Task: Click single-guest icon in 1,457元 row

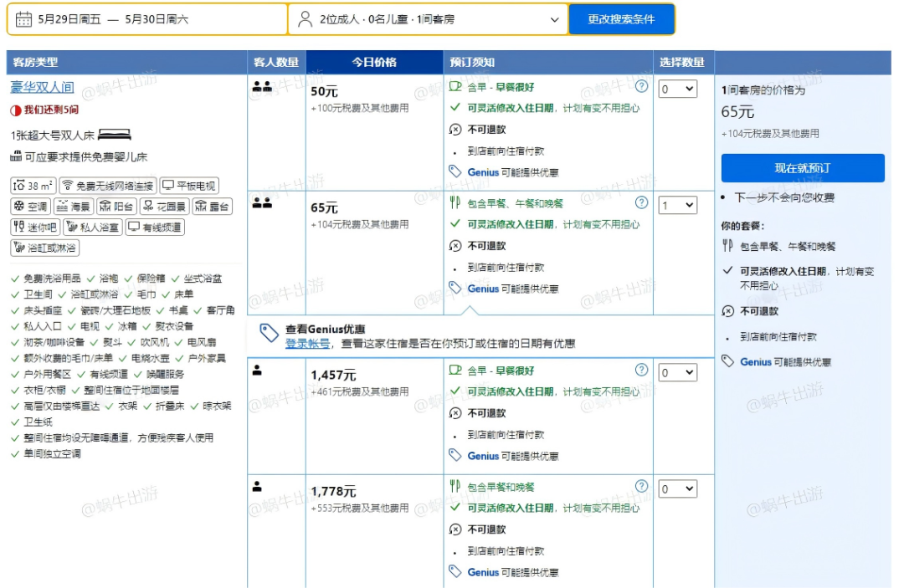Action: tap(257, 371)
